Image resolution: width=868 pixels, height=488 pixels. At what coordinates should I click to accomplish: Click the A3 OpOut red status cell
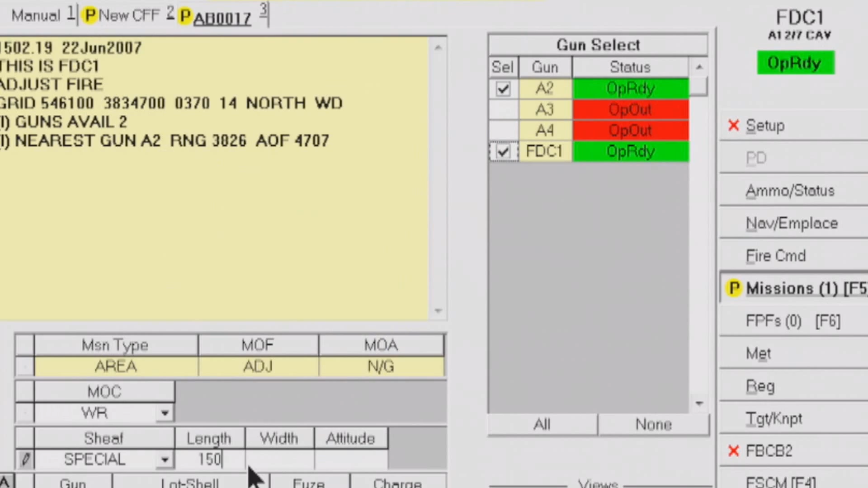[x=631, y=109]
